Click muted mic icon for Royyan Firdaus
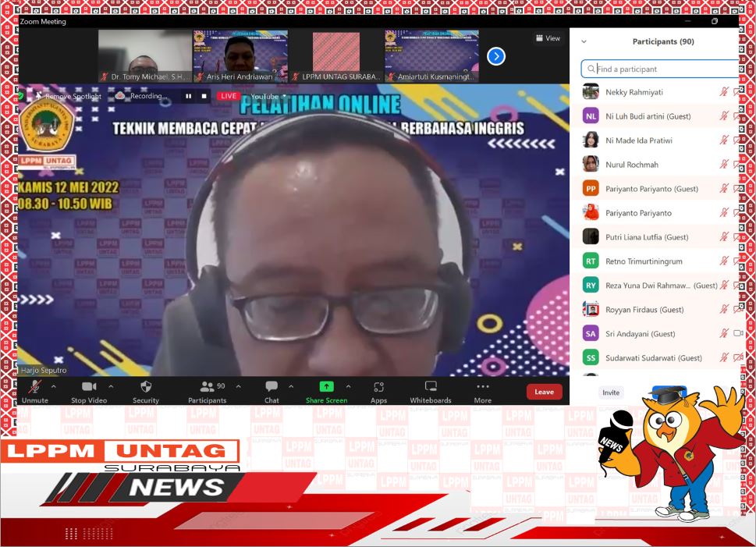This screenshot has width=756, height=547. 724,309
